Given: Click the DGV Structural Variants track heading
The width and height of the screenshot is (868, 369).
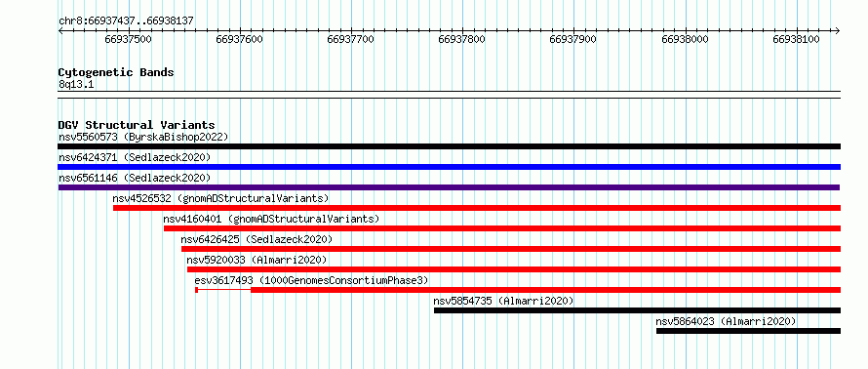Looking at the screenshot, I should pyautogui.click(x=137, y=125).
